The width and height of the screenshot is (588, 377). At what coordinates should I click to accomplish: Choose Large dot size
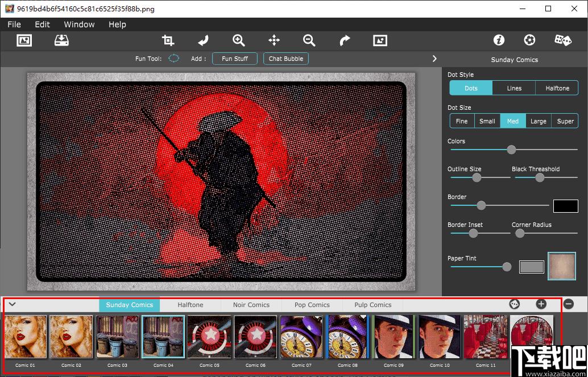tap(538, 121)
